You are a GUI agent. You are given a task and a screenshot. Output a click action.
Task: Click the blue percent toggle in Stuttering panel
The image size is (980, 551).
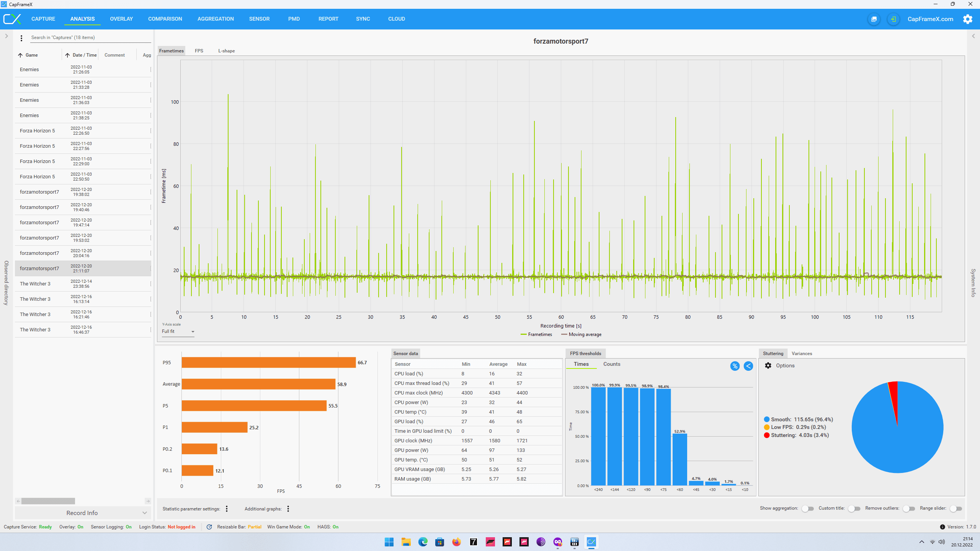tap(733, 365)
